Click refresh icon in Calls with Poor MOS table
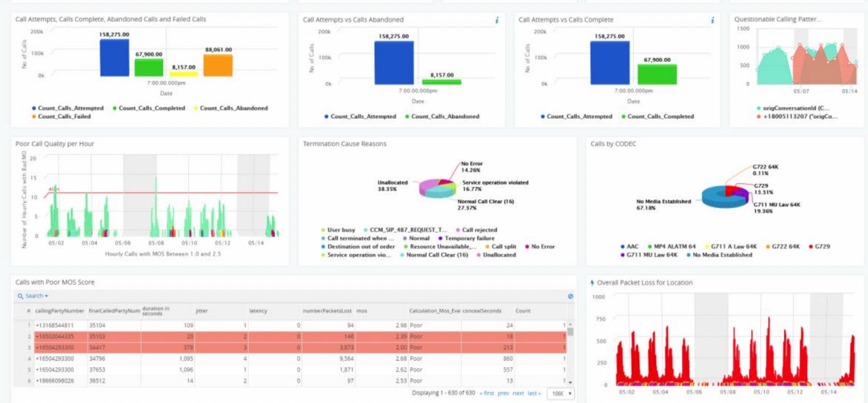868x403 pixels. (x=570, y=297)
